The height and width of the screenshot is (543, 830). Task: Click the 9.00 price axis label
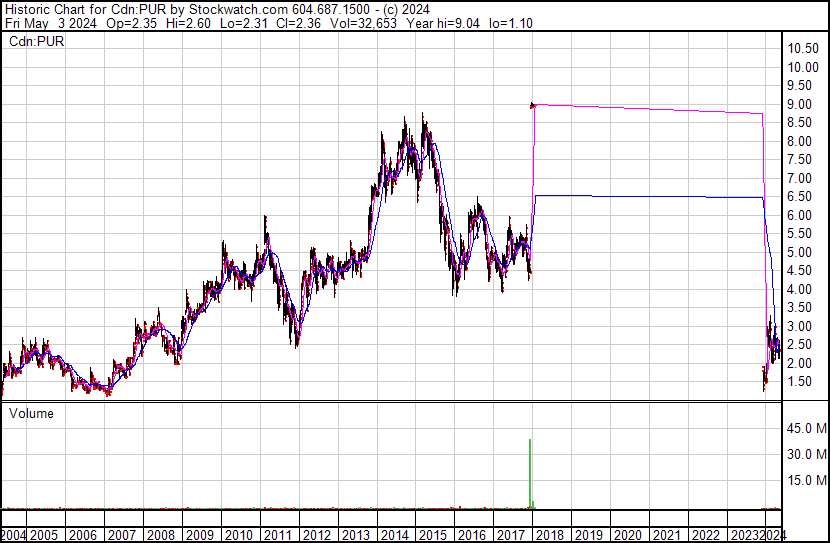(802, 104)
